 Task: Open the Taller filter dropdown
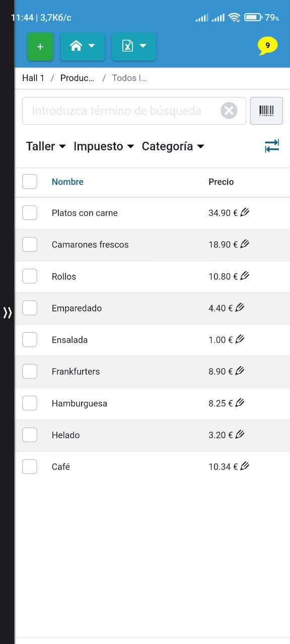[46, 146]
